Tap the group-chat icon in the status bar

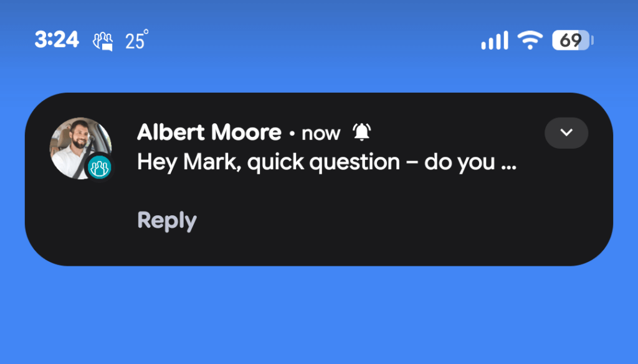point(103,40)
